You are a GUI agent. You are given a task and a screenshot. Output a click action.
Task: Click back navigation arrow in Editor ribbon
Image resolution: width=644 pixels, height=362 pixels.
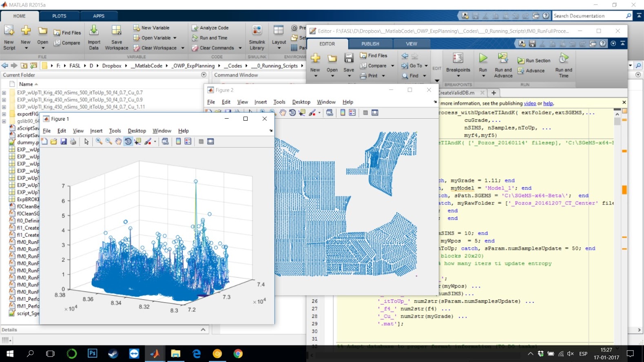[405, 55]
